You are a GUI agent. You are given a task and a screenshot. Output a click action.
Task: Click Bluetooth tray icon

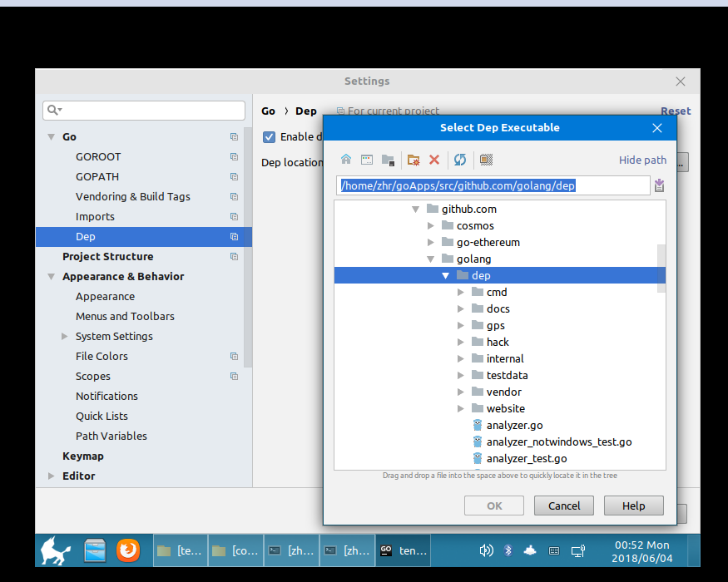(508, 551)
